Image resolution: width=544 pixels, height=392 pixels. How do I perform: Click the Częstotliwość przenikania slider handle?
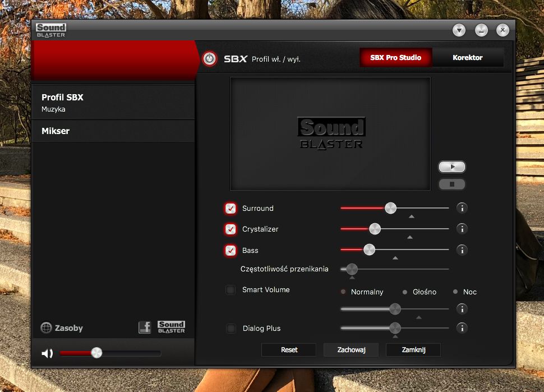352,269
